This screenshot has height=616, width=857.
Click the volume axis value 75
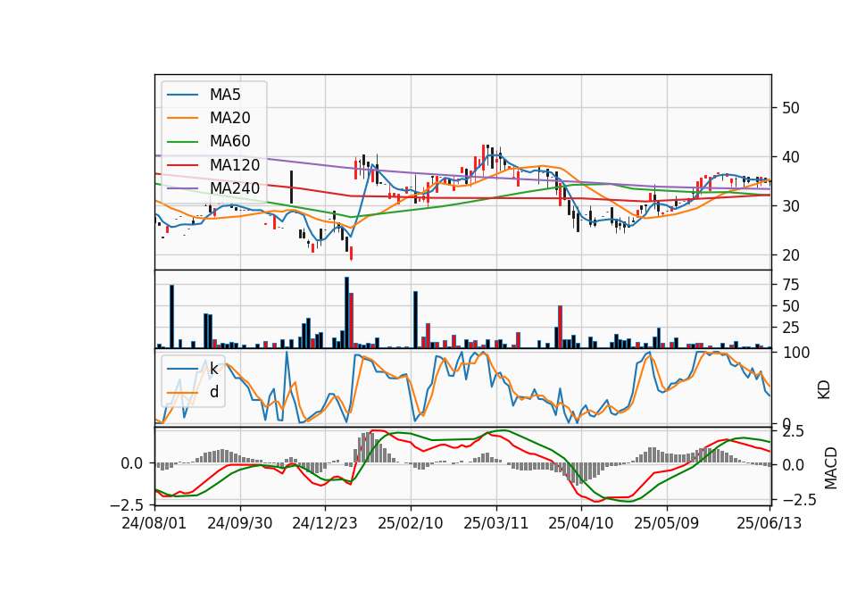[791, 285]
